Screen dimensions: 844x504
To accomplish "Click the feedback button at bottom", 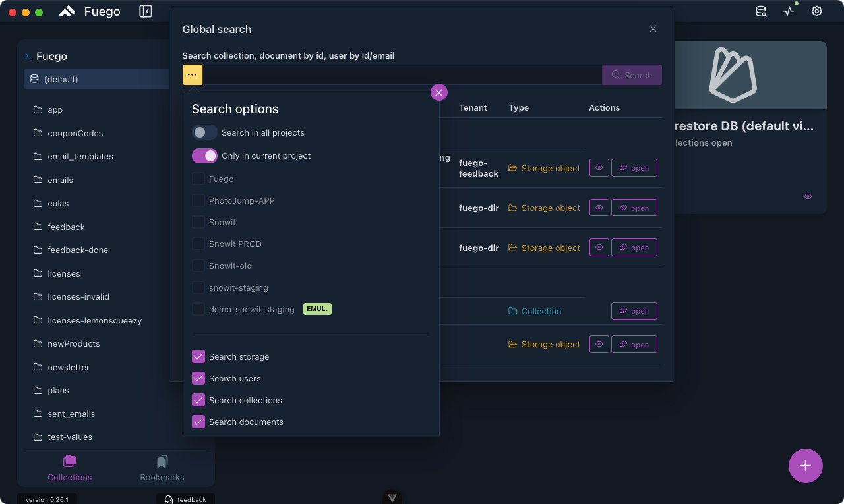I will point(185,499).
